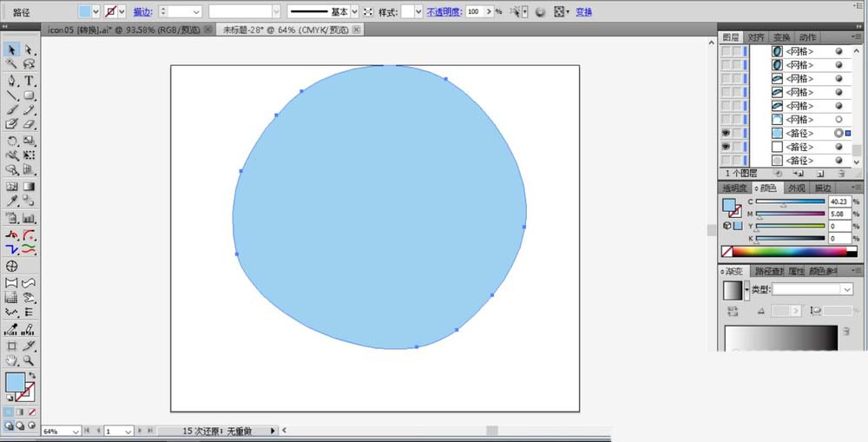Set fill mode to None in toolbox

[x=32, y=412]
